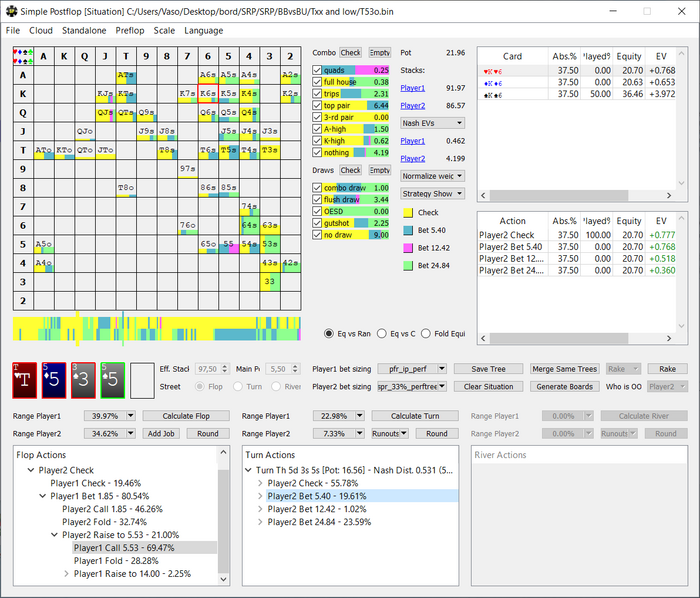Screen dimensions: 700x598
Task: Click the 5 of diamonds board card
Action: (53, 380)
